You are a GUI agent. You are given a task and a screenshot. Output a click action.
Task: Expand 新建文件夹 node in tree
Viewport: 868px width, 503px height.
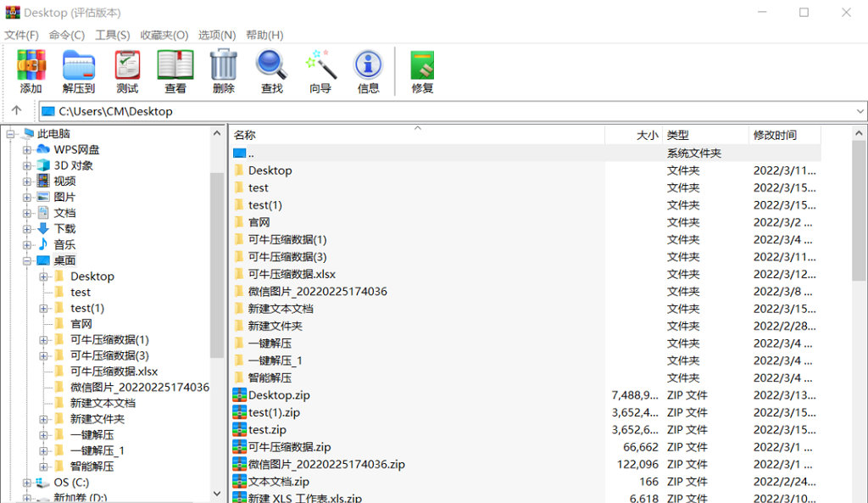tap(43, 419)
